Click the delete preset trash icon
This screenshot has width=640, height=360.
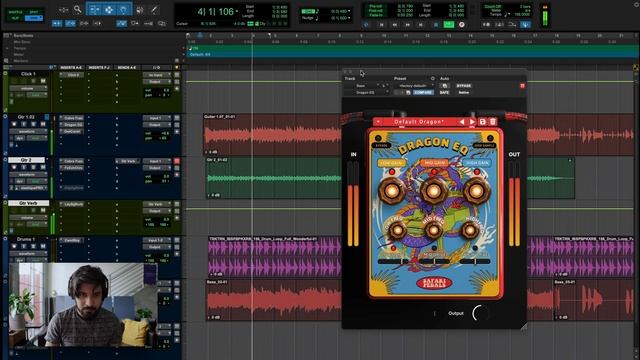click(493, 122)
